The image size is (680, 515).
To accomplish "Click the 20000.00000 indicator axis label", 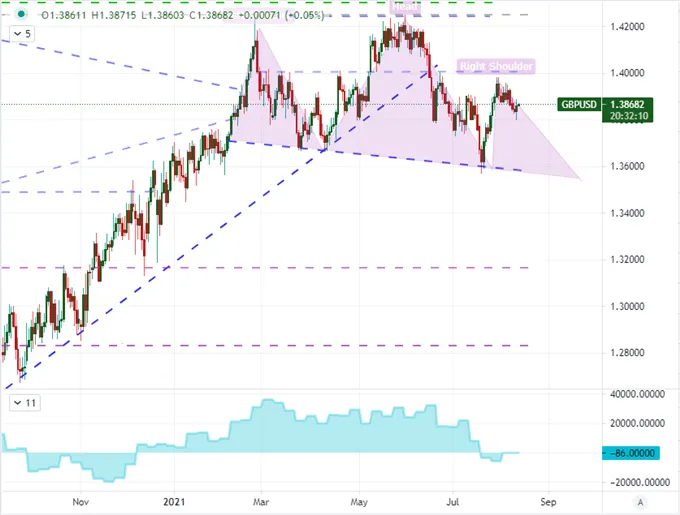I will [x=637, y=424].
